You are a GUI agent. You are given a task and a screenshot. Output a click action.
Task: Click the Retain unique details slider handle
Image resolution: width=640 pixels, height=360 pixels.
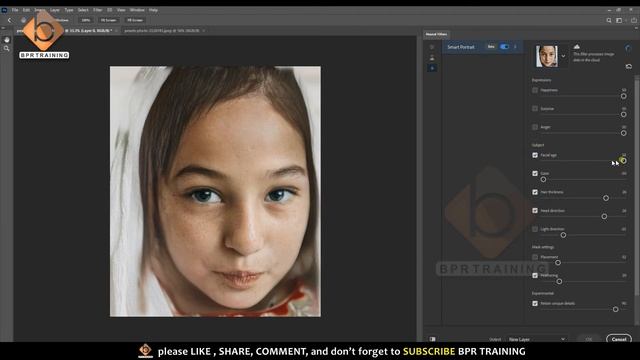coord(616,309)
